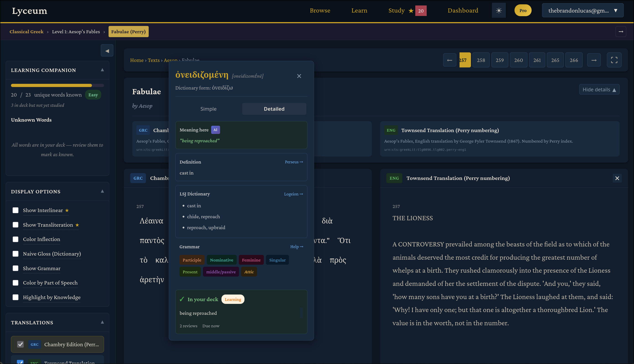Enable the Show Interlinear checkbox

pyautogui.click(x=16, y=210)
